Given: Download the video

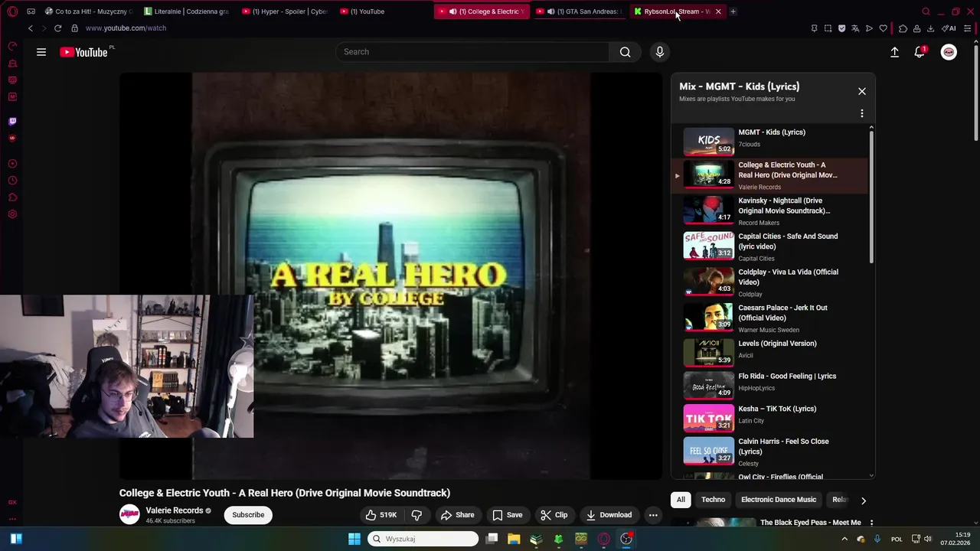Looking at the screenshot, I should [609, 515].
